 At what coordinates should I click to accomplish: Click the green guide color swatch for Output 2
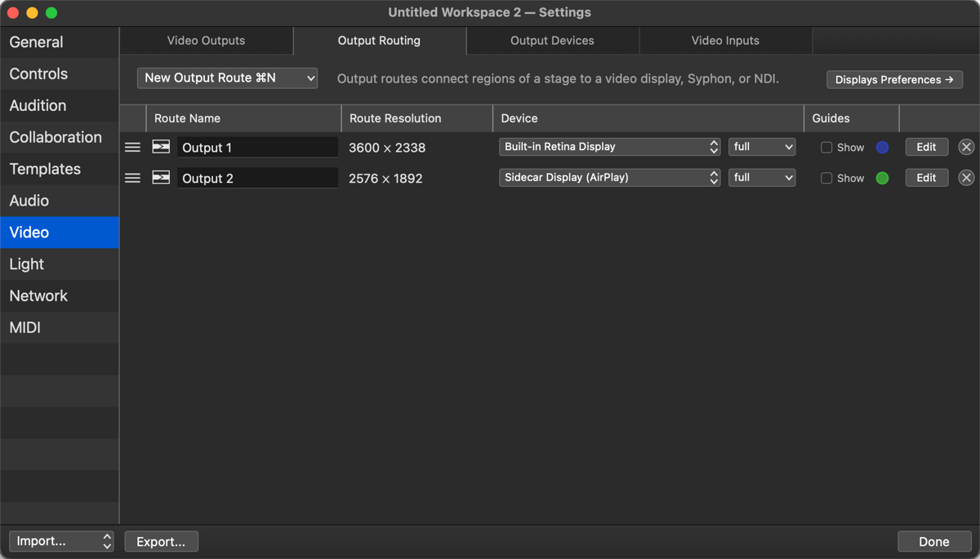pyautogui.click(x=882, y=178)
